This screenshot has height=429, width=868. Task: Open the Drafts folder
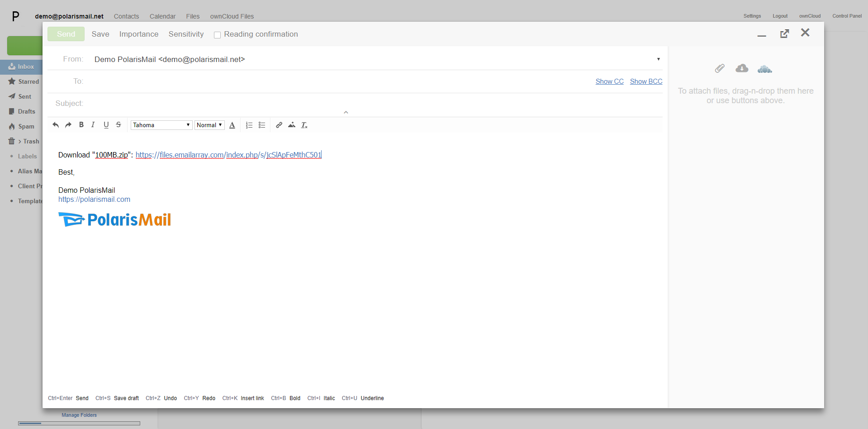pos(22,111)
